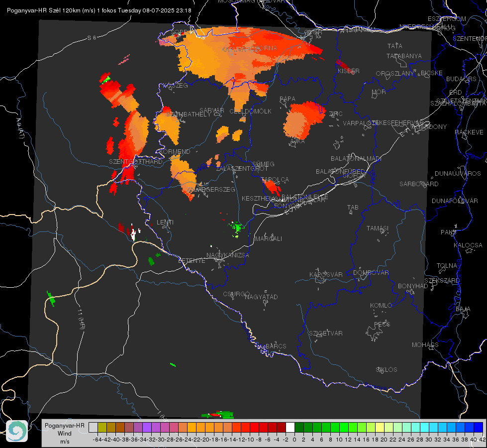Click the SZENTGOTTHARD label

pyautogui.click(x=136, y=162)
